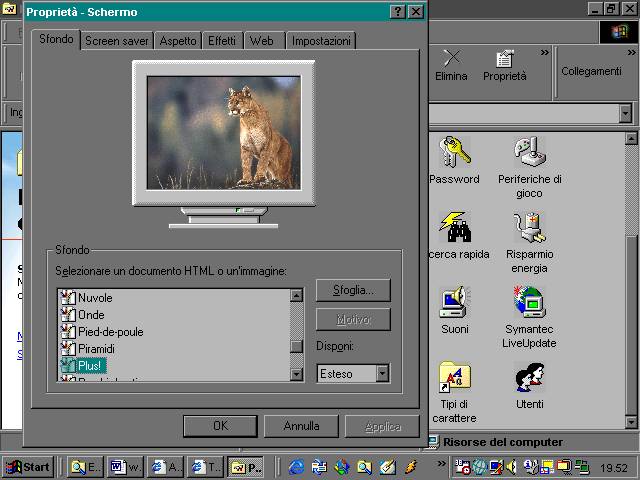
Task: Open the Utenti icon
Action: point(529,377)
